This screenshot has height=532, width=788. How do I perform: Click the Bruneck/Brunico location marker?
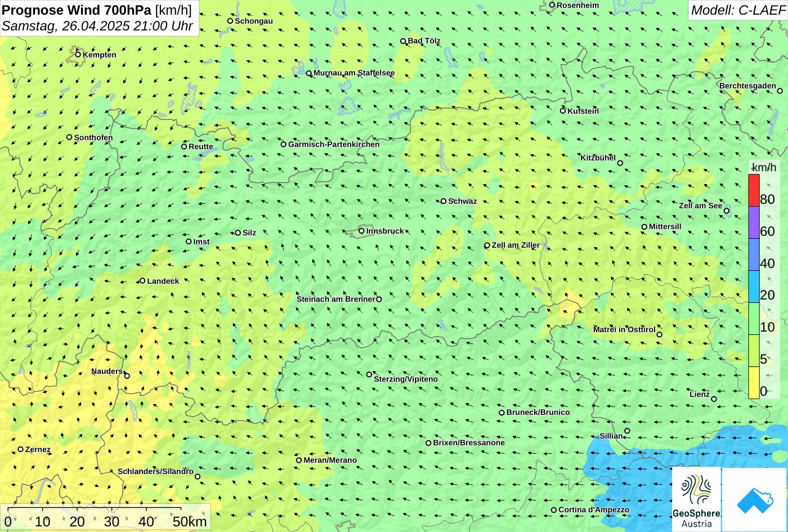[502, 413]
